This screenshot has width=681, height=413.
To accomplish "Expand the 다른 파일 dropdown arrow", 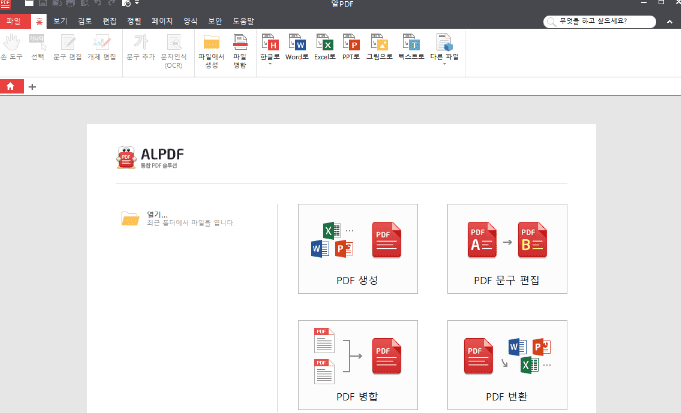I will coord(444,64).
